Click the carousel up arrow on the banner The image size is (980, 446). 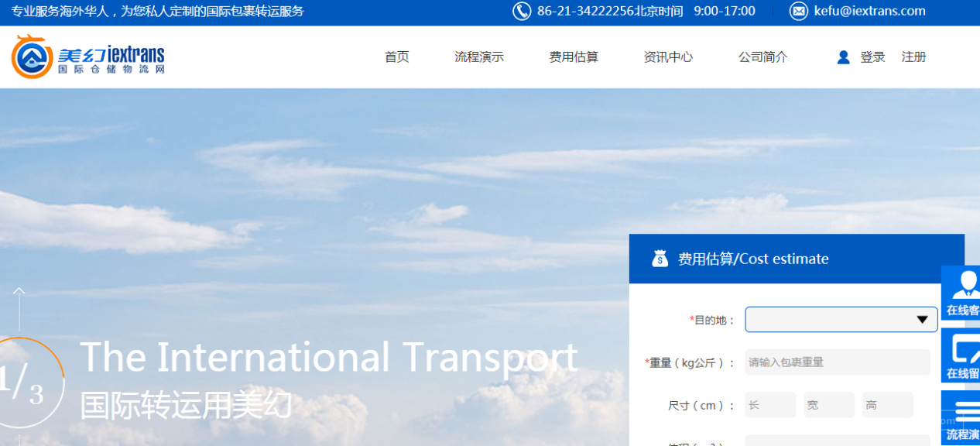[x=19, y=289]
